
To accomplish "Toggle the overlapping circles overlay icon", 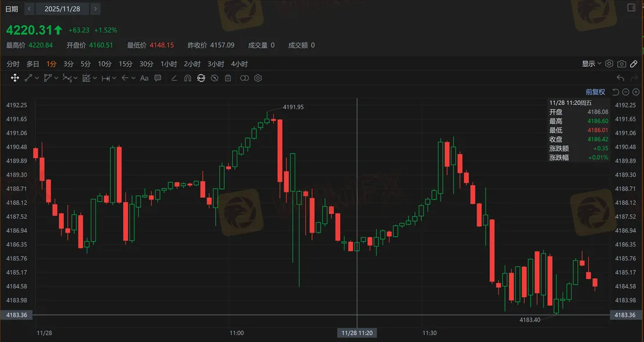I will [x=244, y=78].
